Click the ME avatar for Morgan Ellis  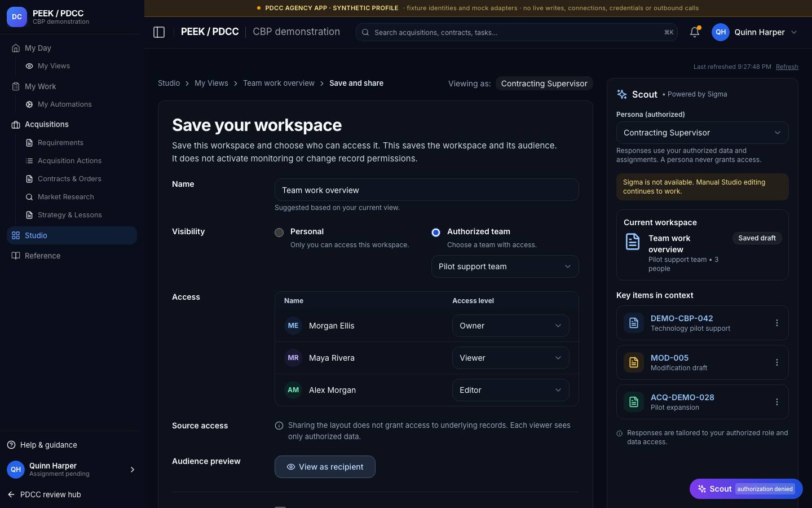tap(293, 326)
